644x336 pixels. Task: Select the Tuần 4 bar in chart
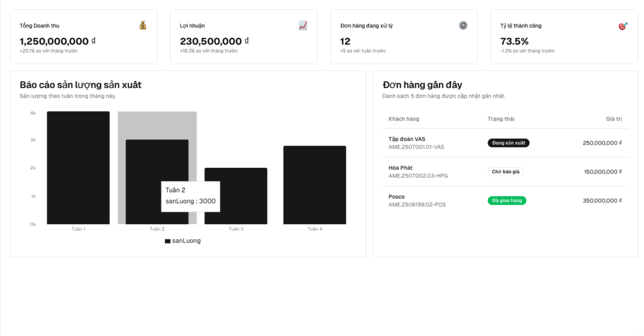(314, 185)
